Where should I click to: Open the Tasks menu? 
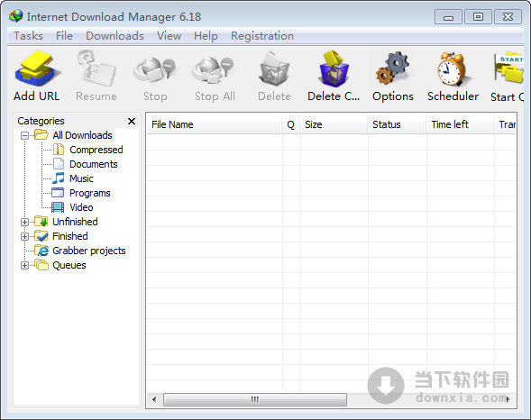tap(28, 35)
